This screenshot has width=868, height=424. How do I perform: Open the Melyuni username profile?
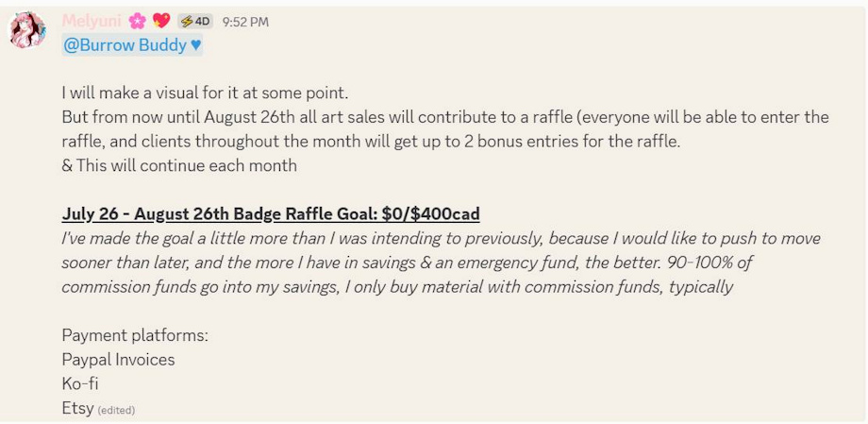click(x=92, y=21)
